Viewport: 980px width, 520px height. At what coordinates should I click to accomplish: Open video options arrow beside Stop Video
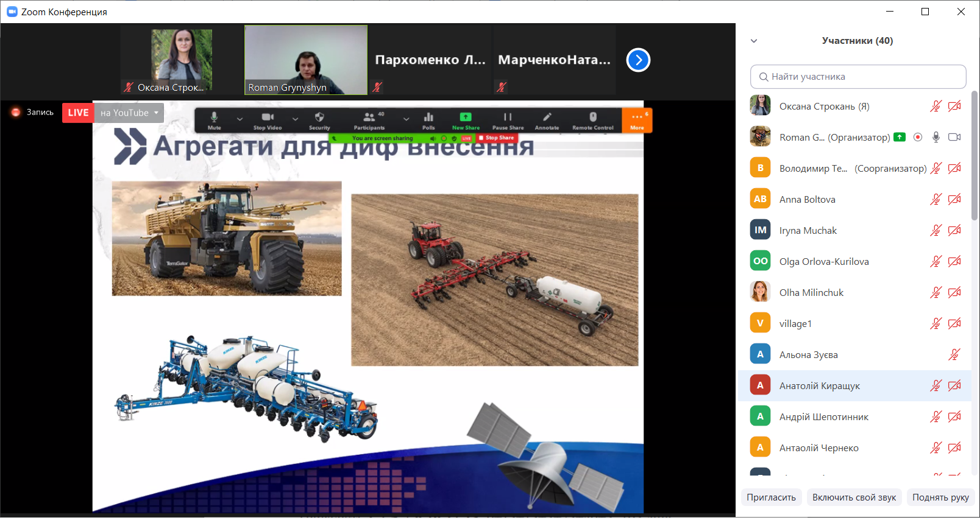coord(295,119)
